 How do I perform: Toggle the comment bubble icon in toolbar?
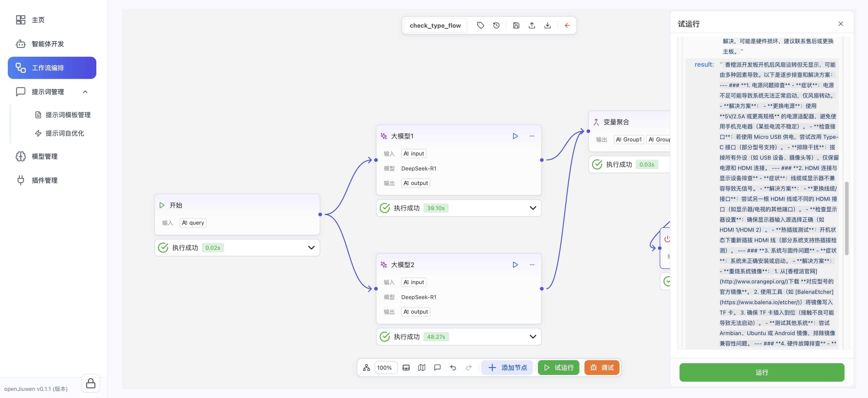coord(437,368)
